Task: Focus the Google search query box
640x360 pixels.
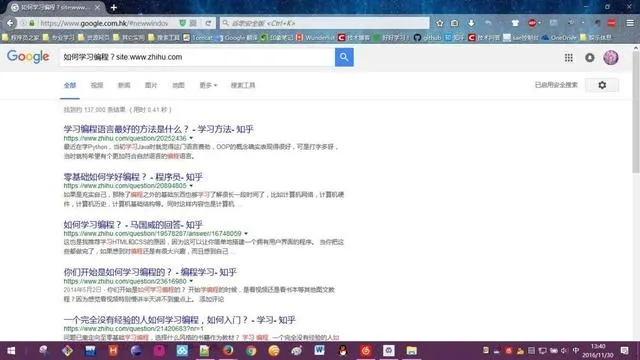Action: (198, 57)
